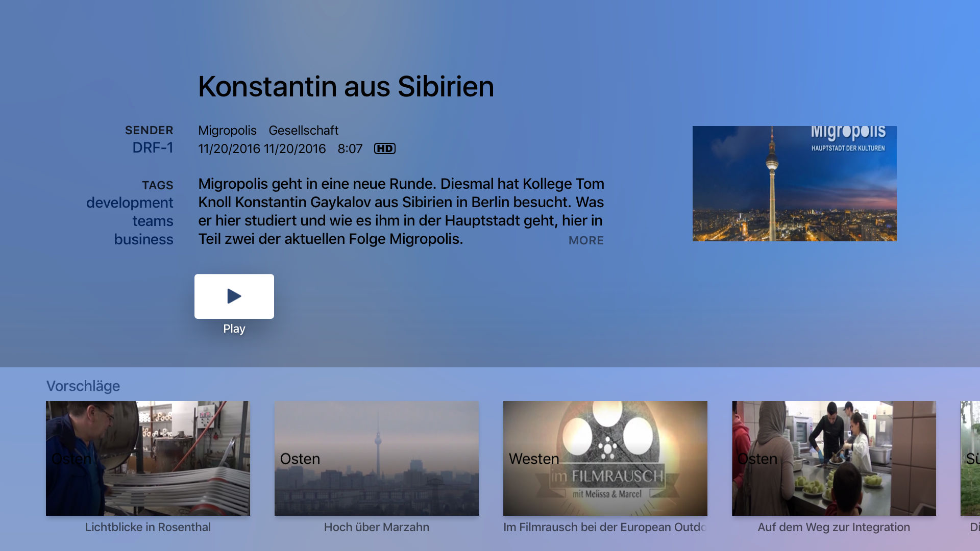Click the Auf dem Weg zur Integration caption
Image resolution: width=980 pixels, height=551 pixels.
click(x=834, y=527)
